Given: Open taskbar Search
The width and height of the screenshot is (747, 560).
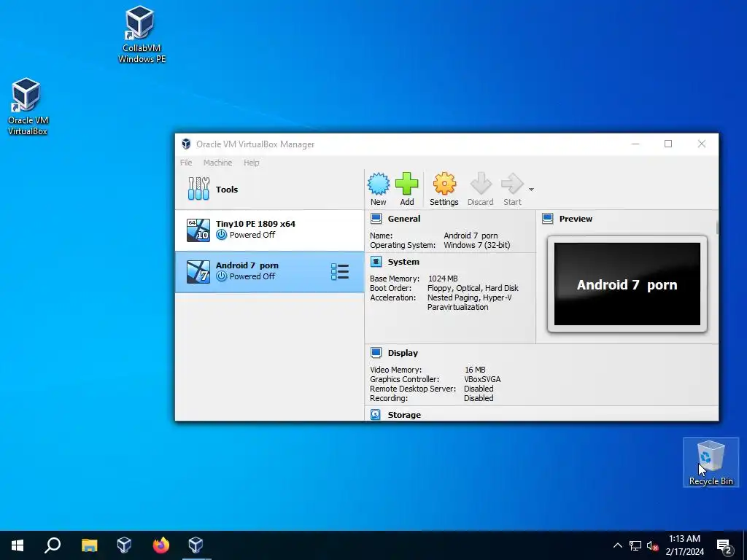Looking at the screenshot, I should (x=53, y=545).
